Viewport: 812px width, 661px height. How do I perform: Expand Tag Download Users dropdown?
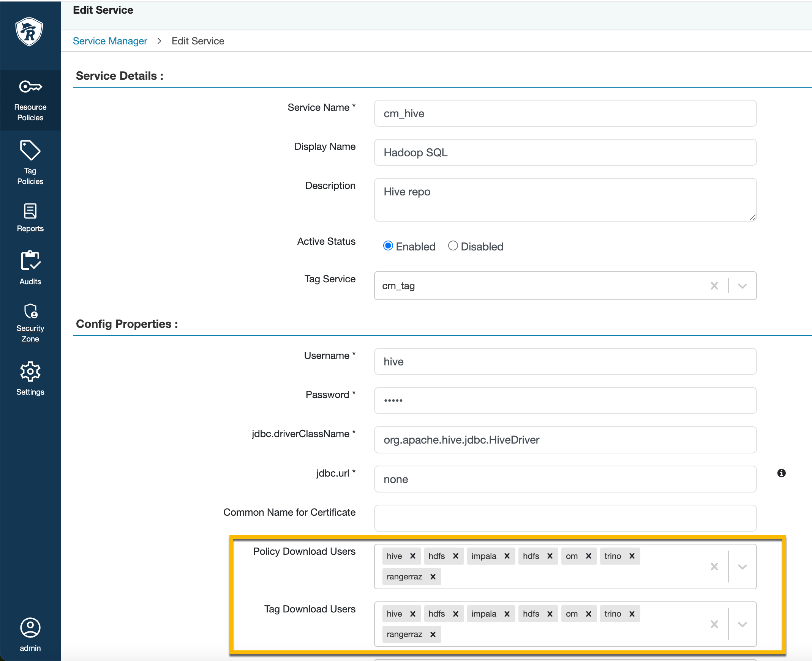(742, 625)
